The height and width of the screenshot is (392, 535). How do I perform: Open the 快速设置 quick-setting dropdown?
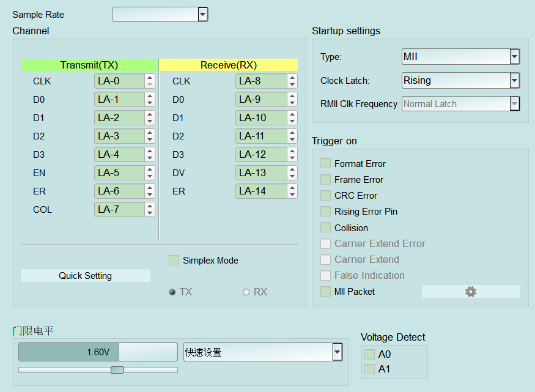263,352
